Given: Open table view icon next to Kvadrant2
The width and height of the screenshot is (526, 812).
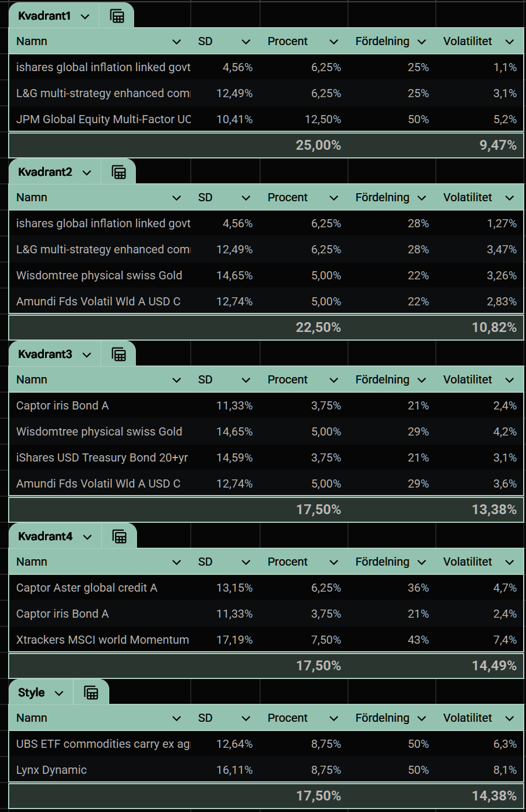Looking at the screenshot, I should [x=118, y=172].
